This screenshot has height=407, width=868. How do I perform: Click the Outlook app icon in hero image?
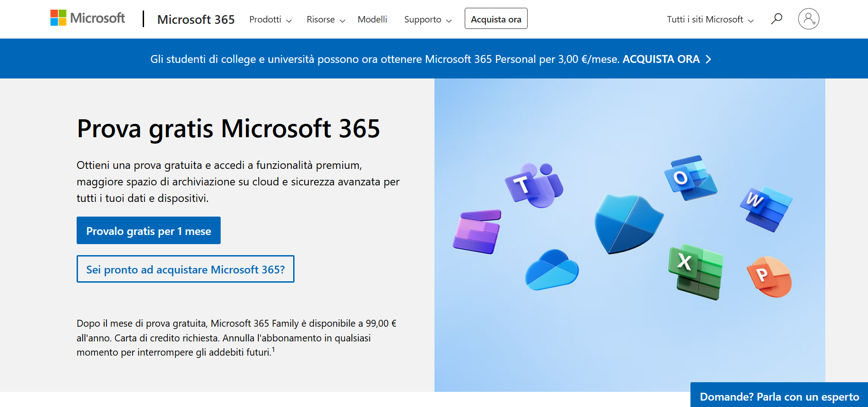(691, 178)
